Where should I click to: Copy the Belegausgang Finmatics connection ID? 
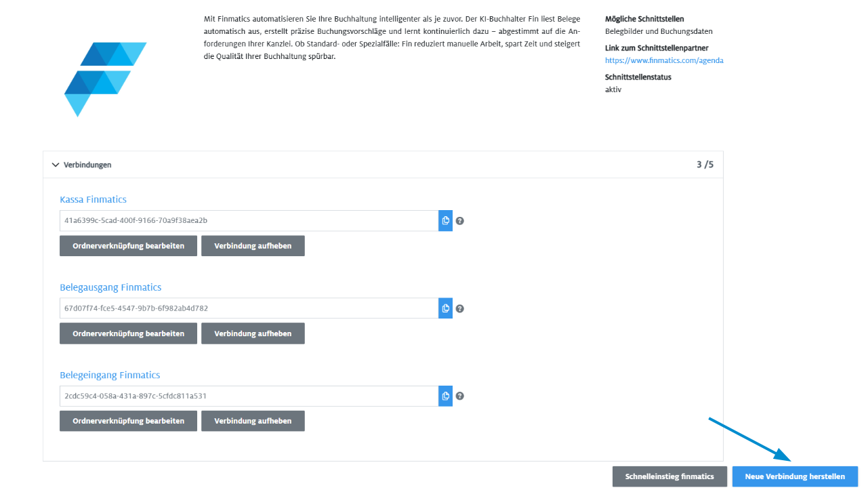(x=445, y=308)
